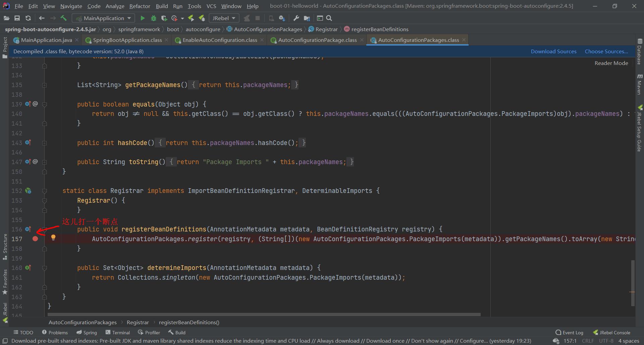Open the JRebel Console
The height and width of the screenshot is (345, 644).
pyautogui.click(x=611, y=332)
